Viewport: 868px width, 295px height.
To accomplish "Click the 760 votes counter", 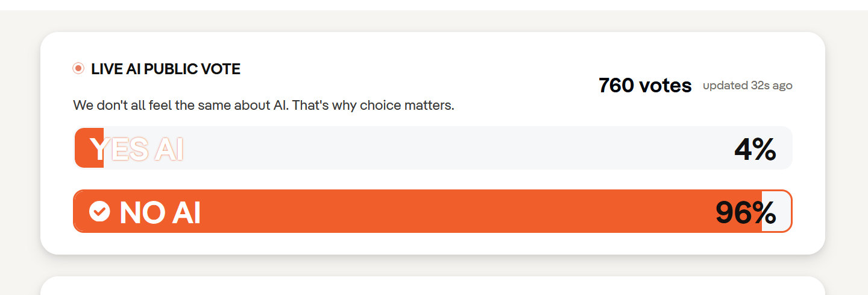I will [x=644, y=86].
